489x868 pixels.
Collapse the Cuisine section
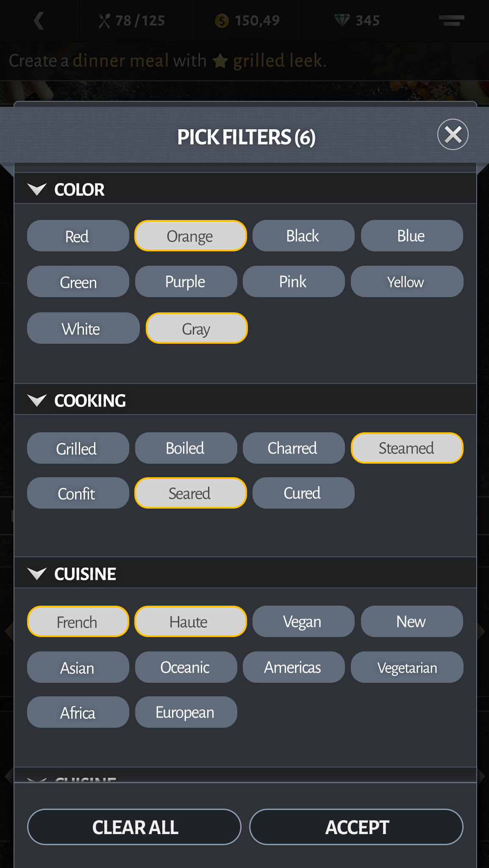pos(37,574)
